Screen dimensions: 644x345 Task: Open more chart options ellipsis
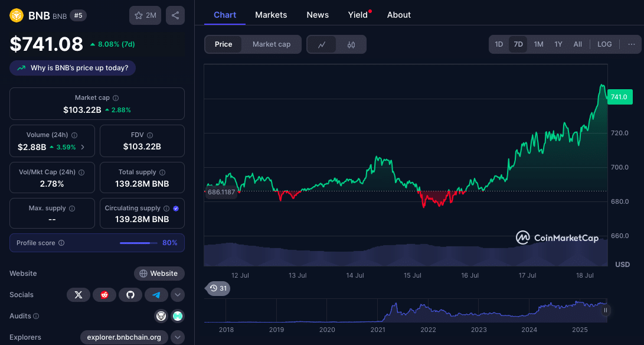coord(632,44)
